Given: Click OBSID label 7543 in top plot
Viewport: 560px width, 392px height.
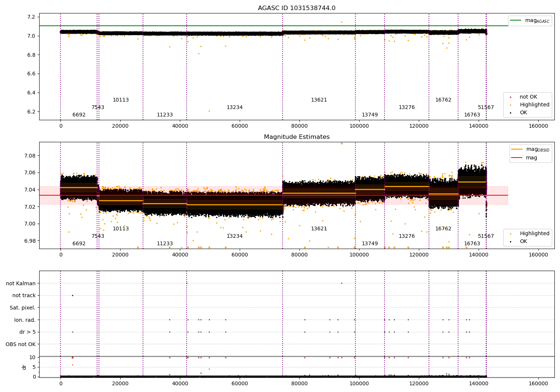Looking at the screenshot, I should pos(98,108).
